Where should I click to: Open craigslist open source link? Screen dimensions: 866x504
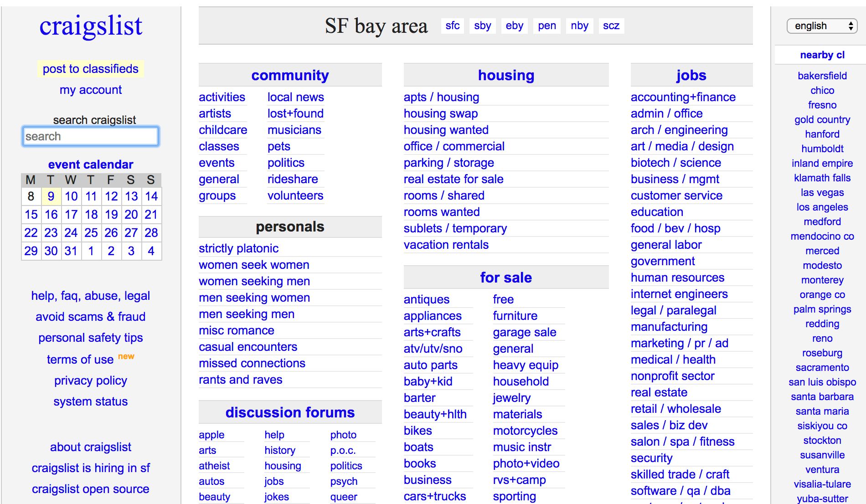(91, 489)
